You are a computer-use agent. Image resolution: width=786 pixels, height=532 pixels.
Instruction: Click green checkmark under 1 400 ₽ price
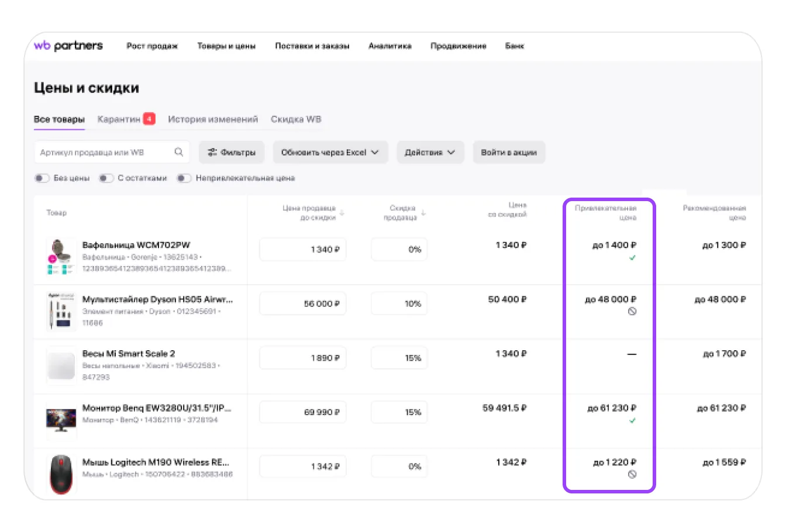(632, 258)
